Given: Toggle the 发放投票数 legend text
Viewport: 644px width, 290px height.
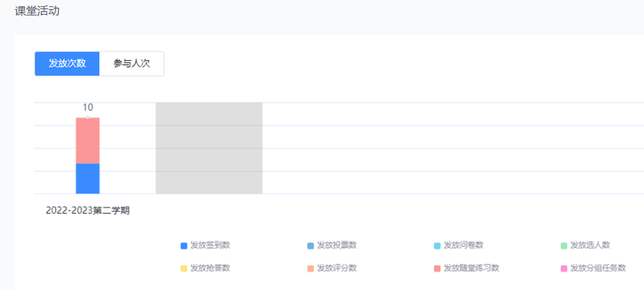Looking at the screenshot, I should point(337,245).
